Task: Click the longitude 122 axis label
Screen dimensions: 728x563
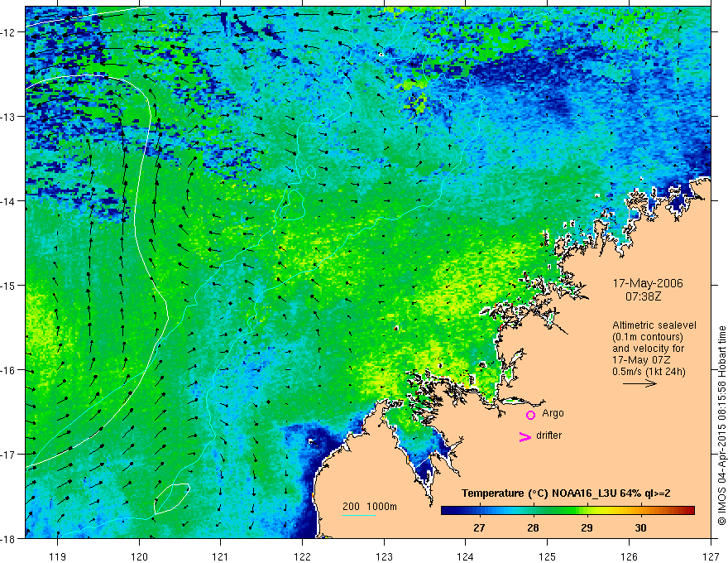Action: point(302,556)
